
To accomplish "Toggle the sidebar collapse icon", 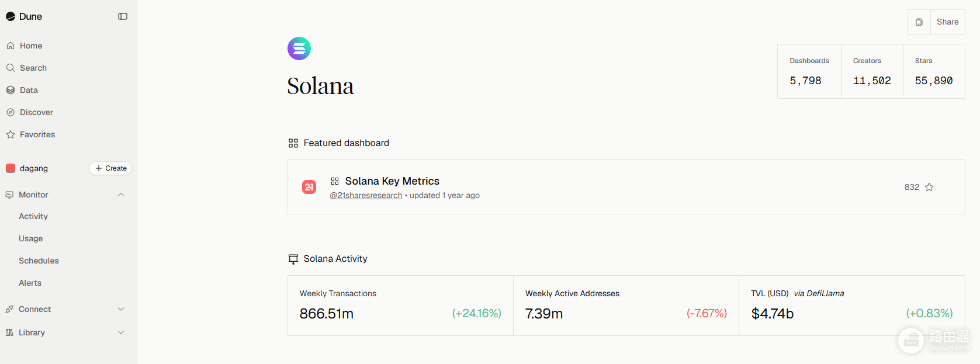I will pos(123,16).
